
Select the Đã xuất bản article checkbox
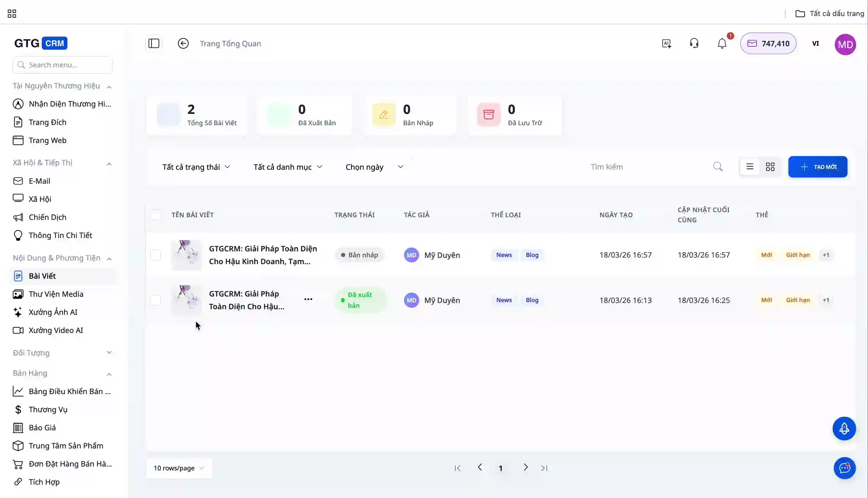click(155, 300)
